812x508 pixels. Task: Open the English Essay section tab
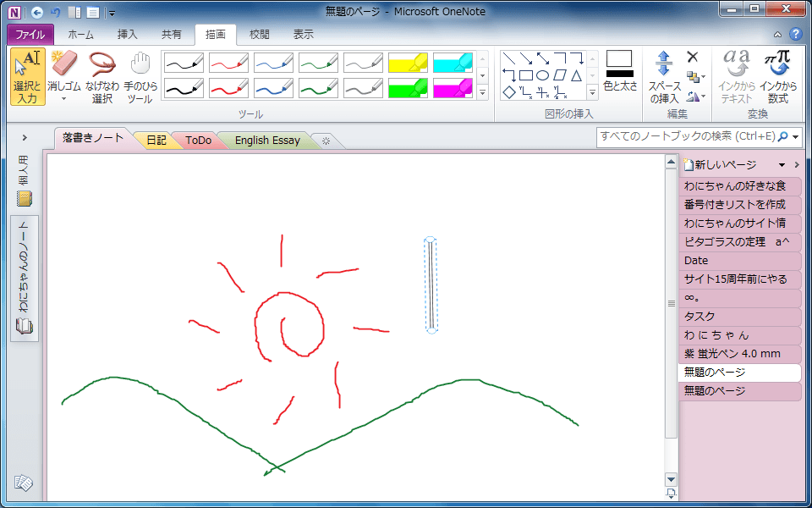click(267, 141)
